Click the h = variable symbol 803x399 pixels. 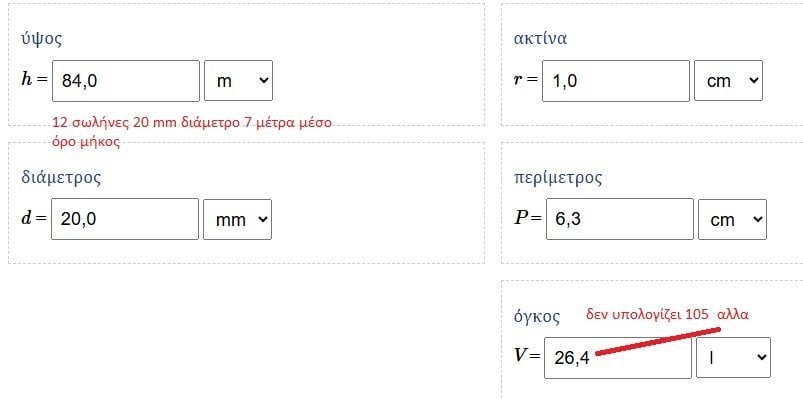click(x=34, y=80)
